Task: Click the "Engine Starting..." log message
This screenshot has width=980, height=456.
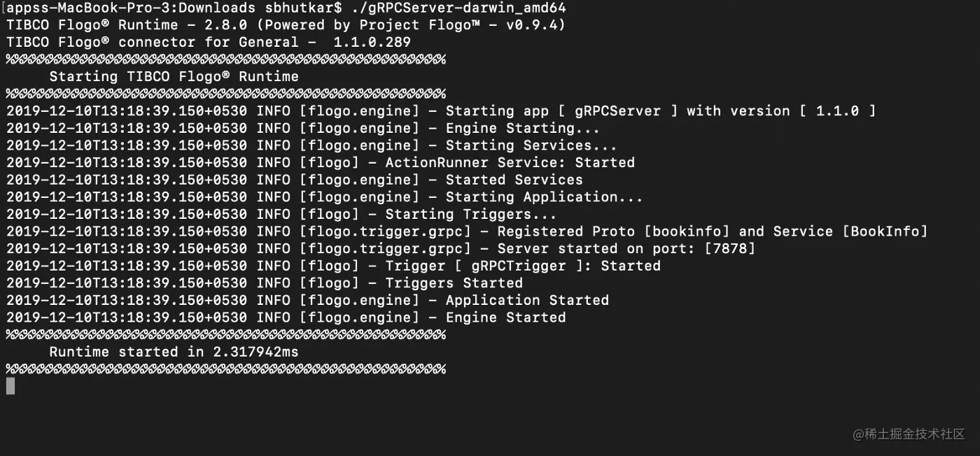Action: tap(522, 128)
